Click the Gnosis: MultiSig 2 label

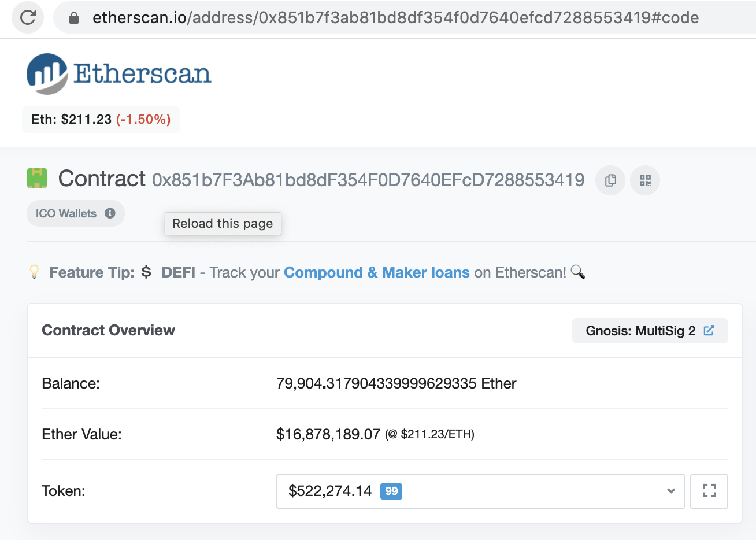coord(640,331)
